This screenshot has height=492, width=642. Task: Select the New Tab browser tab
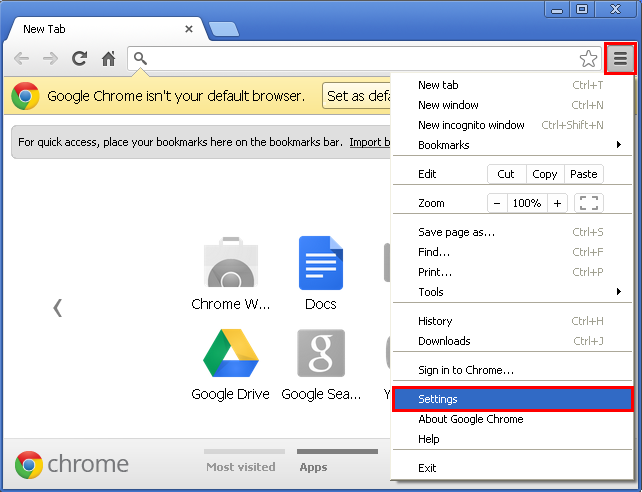coord(106,29)
